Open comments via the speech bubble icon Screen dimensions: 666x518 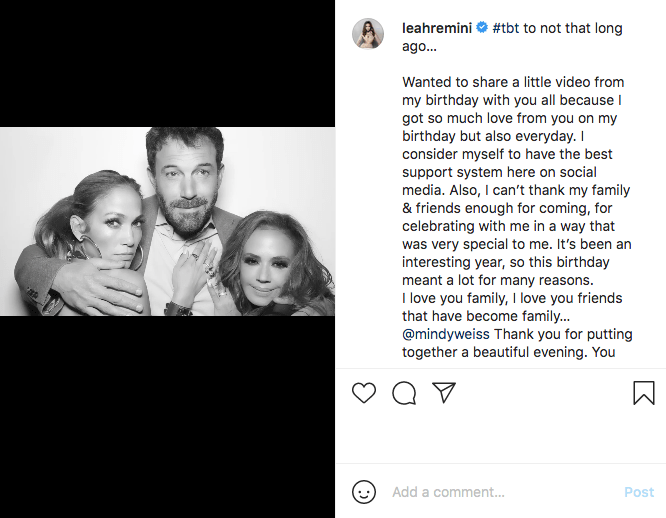tap(404, 393)
